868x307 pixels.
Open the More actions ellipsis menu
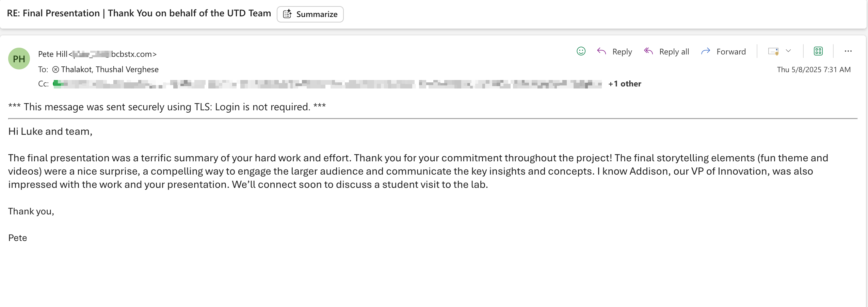848,51
